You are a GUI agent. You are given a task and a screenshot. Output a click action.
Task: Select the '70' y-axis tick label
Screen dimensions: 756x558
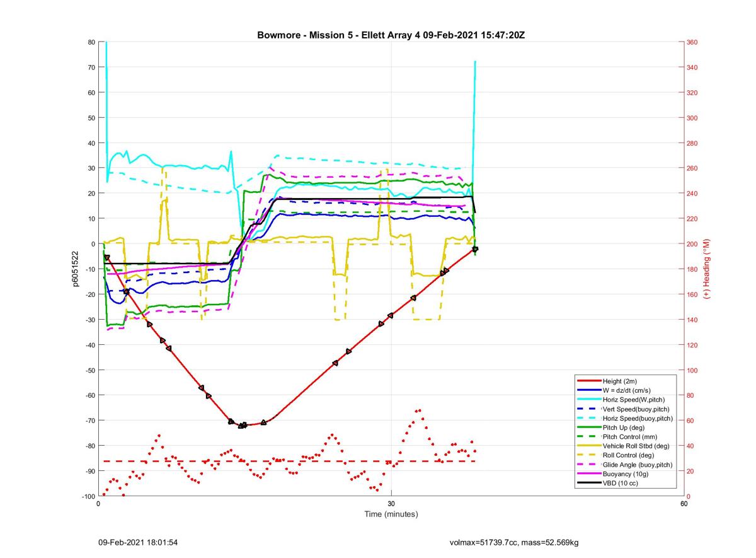point(91,67)
